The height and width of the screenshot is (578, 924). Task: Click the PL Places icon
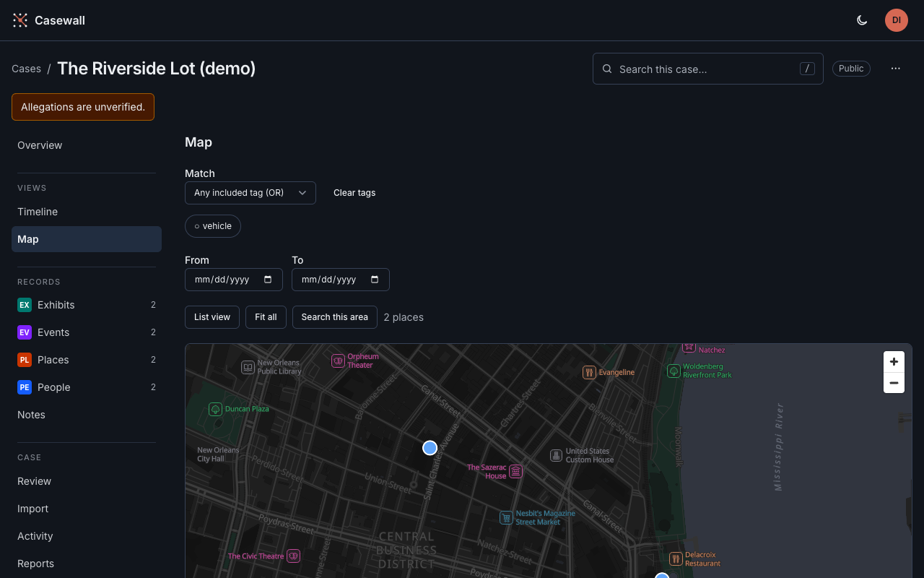tap(25, 360)
